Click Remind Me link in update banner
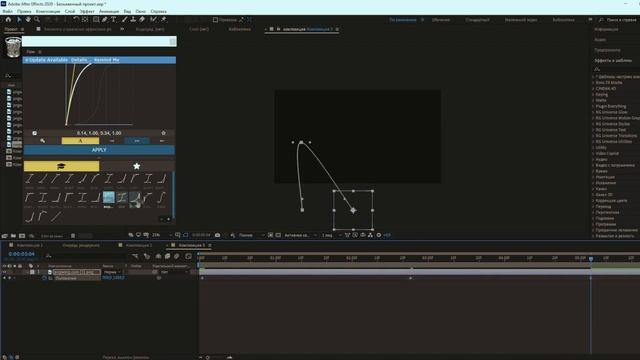 coord(107,60)
